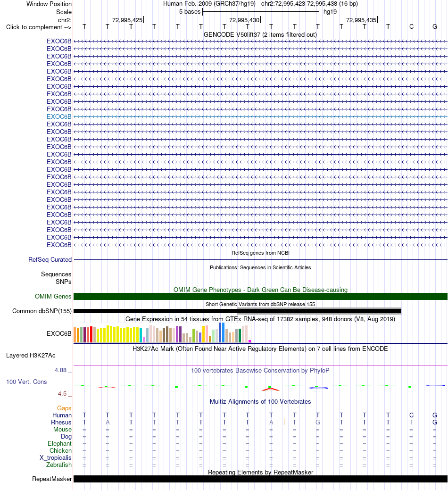Open 'Publications: Sequences in Scientific Articles' title
Viewport: 448px width, 490px height.
260,267
